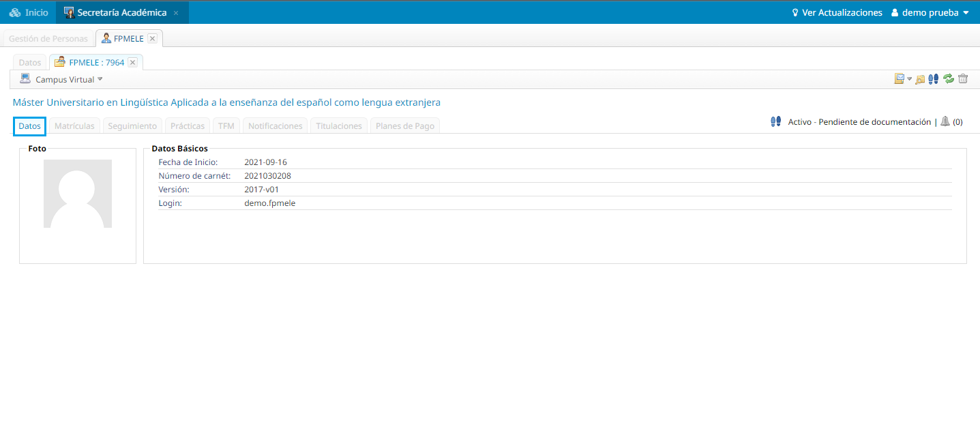
Task: Close the FPMELE : 7964 tab
Action: (x=133, y=62)
